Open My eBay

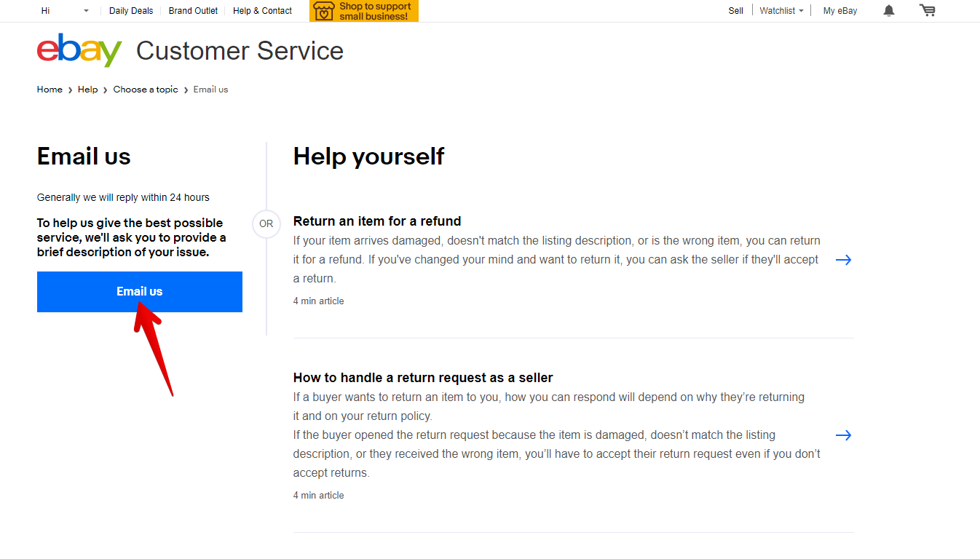click(x=840, y=11)
